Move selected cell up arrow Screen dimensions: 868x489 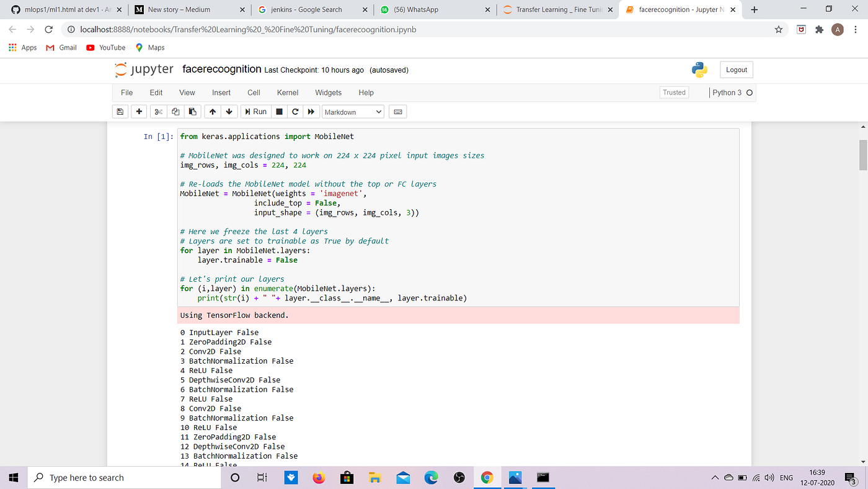[x=213, y=112]
